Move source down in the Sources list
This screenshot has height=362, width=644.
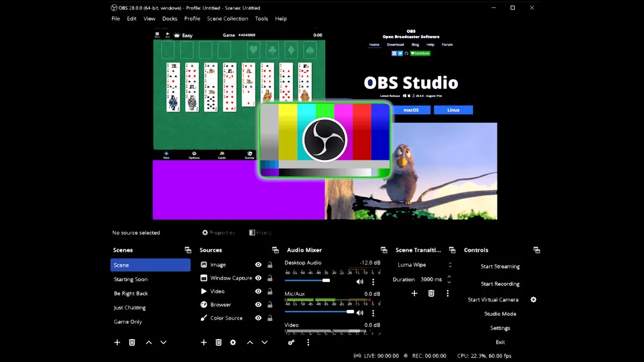coord(265,342)
